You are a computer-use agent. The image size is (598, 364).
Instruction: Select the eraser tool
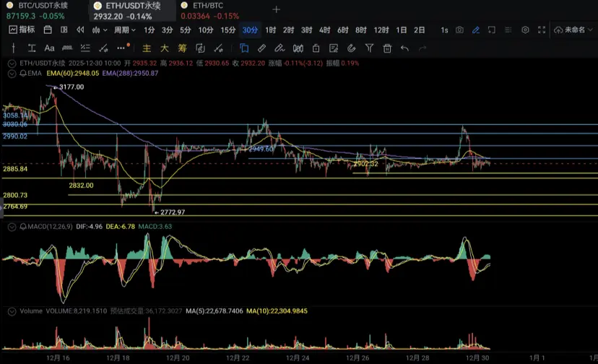click(261, 48)
